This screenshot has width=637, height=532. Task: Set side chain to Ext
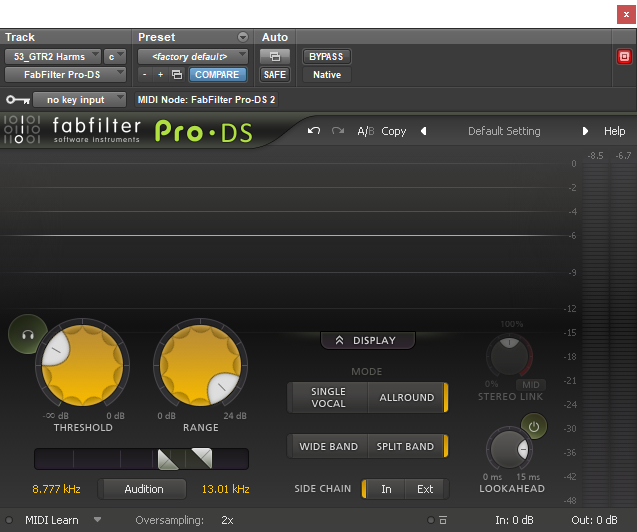click(425, 489)
